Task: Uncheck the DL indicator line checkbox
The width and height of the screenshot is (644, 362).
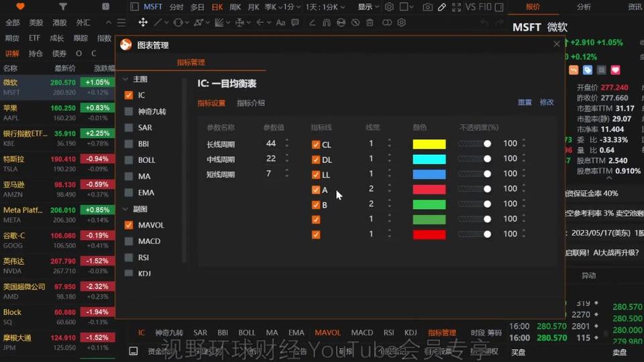Action: coord(315,160)
